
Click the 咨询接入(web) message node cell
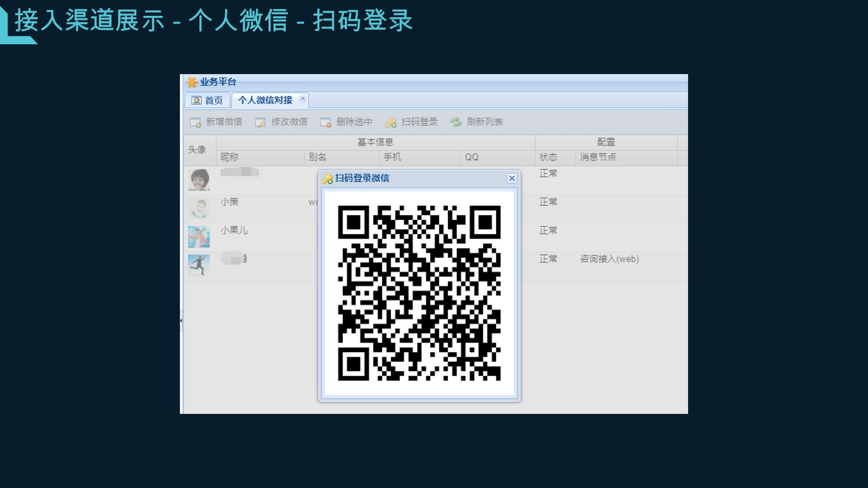coord(609,259)
